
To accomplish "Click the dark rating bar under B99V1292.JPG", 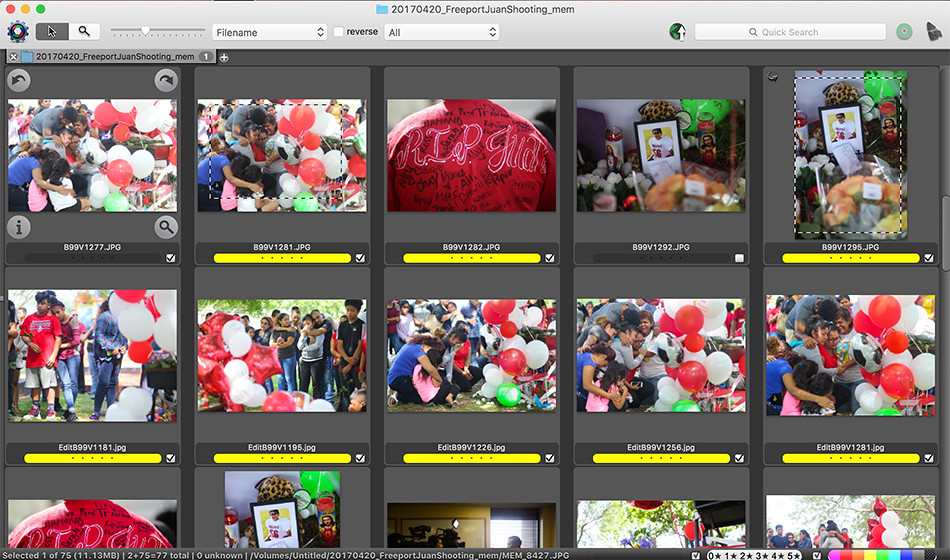I will (x=662, y=258).
